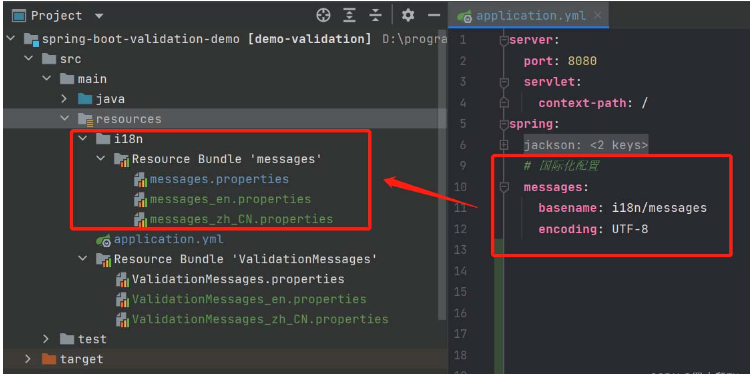The width and height of the screenshot is (754, 374).
Task: Expand the target folder
Action: pos(29,359)
